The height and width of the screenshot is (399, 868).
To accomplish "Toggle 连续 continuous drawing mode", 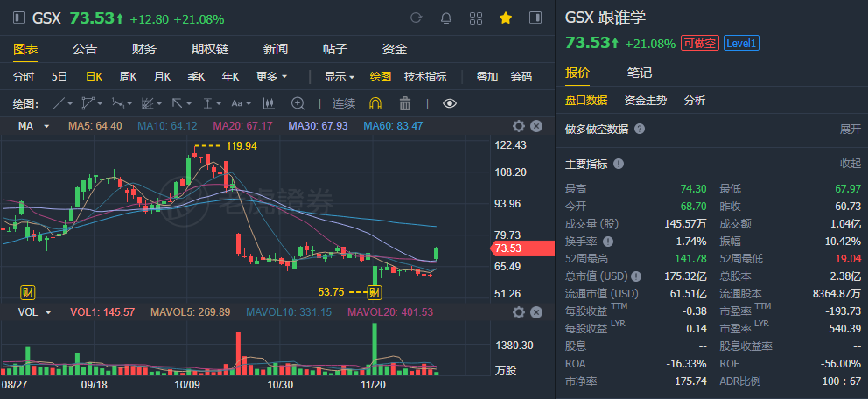I will pos(344,103).
